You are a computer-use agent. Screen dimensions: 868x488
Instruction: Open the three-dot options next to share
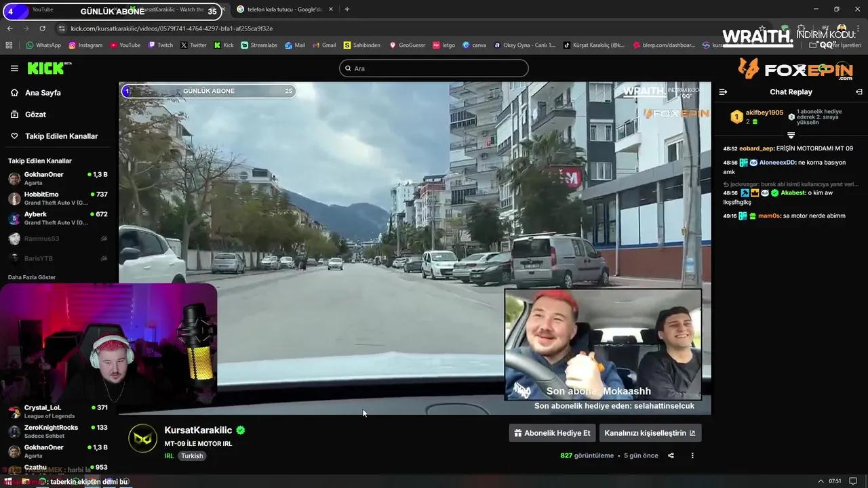692,455
